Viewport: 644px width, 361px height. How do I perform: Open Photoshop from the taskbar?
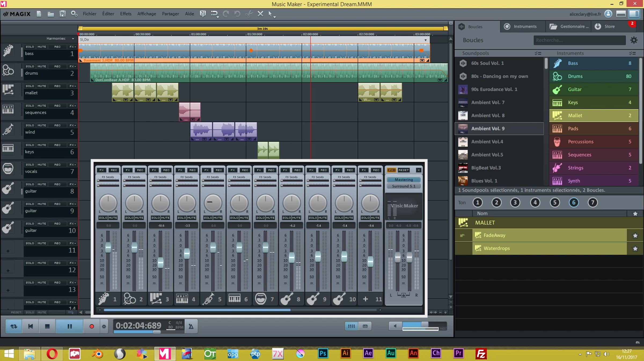[323, 353]
